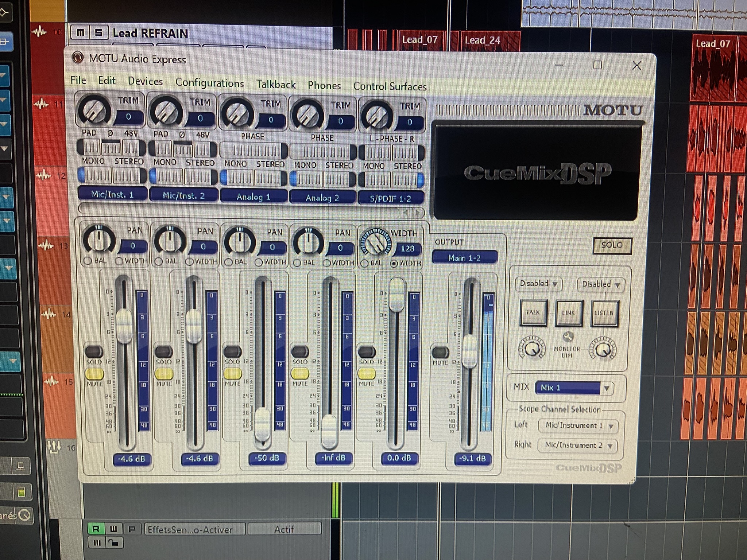The image size is (747, 560).
Task: Click the LISTEN button
Action: pos(604,313)
